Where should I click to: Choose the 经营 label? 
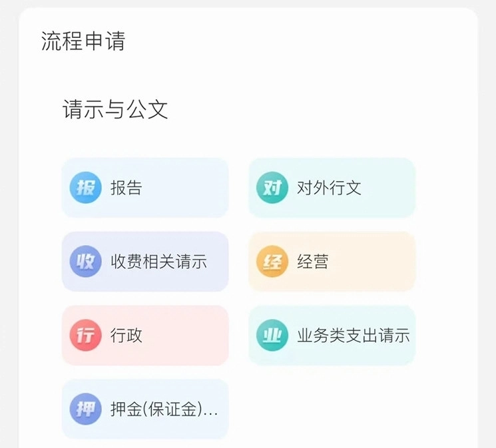[x=313, y=262]
